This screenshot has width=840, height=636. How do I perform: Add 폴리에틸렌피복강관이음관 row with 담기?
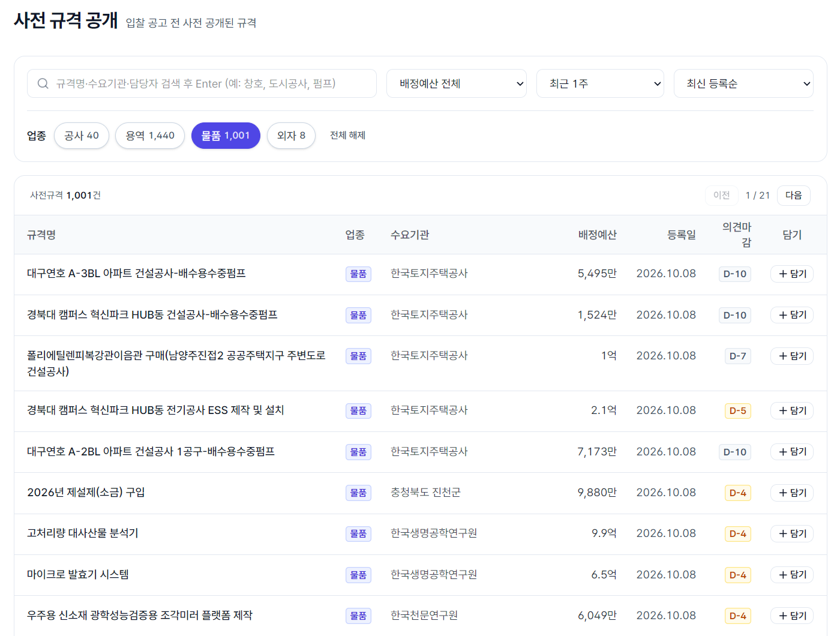pos(792,356)
